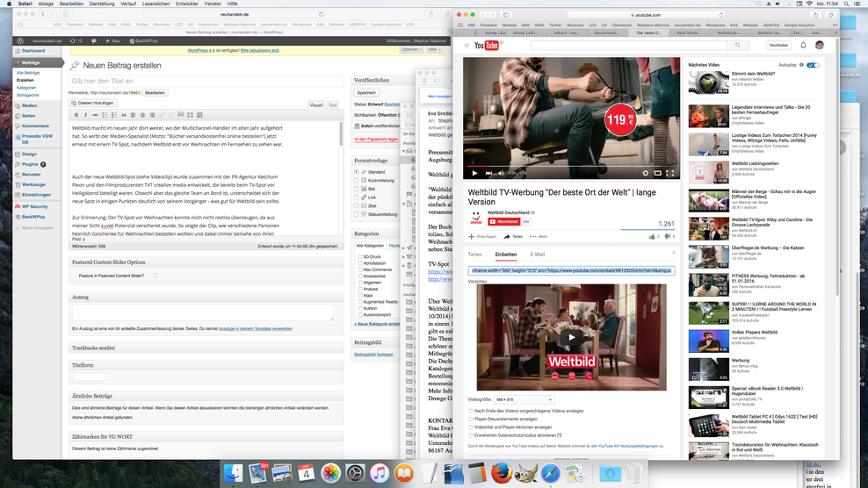The image size is (868, 488).
Task: Expand the WordPress Hilfe dropdown
Action: point(434,49)
